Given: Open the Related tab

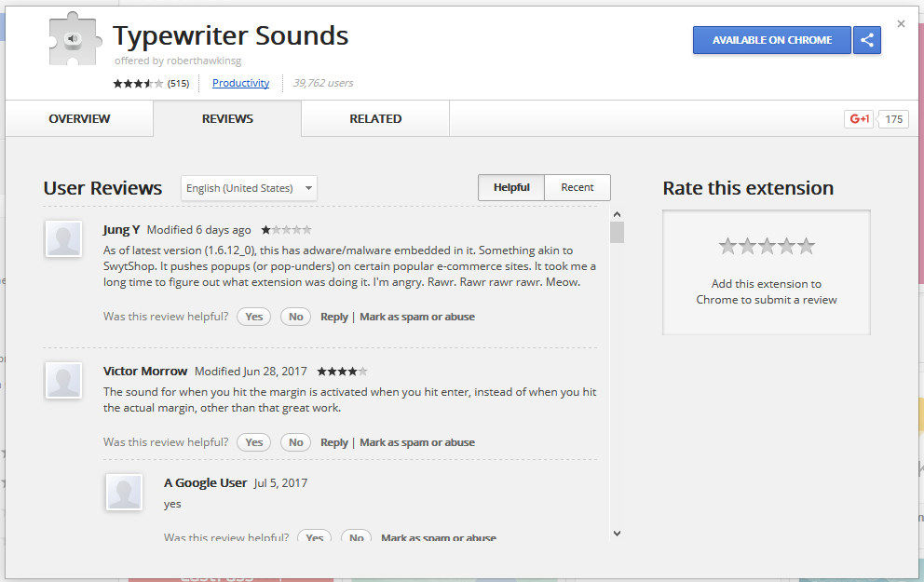Looking at the screenshot, I should click(374, 118).
